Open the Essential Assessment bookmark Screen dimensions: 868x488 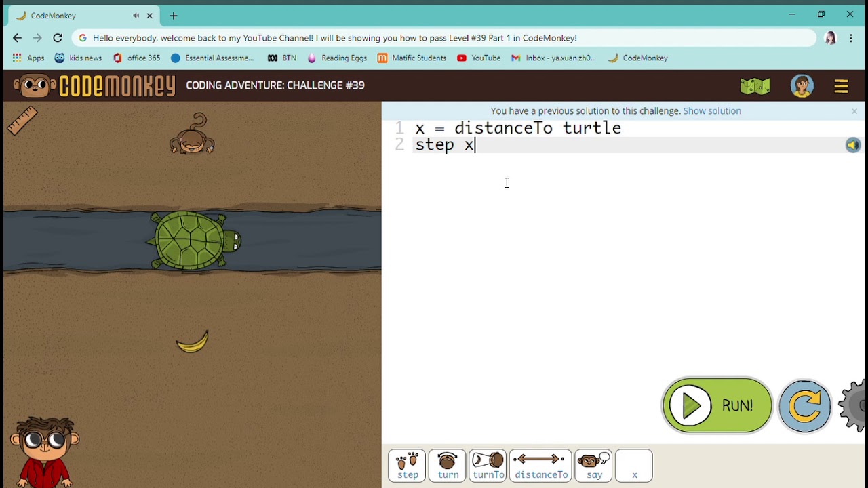(x=212, y=58)
